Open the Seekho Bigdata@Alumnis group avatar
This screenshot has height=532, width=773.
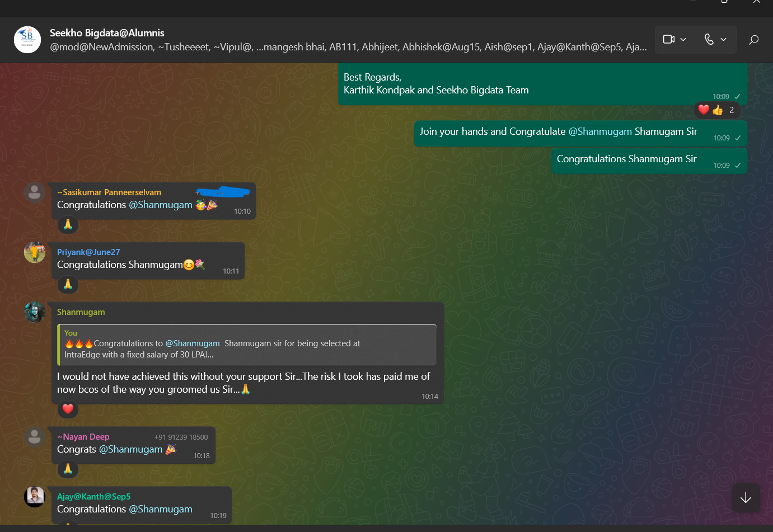[x=27, y=40]
